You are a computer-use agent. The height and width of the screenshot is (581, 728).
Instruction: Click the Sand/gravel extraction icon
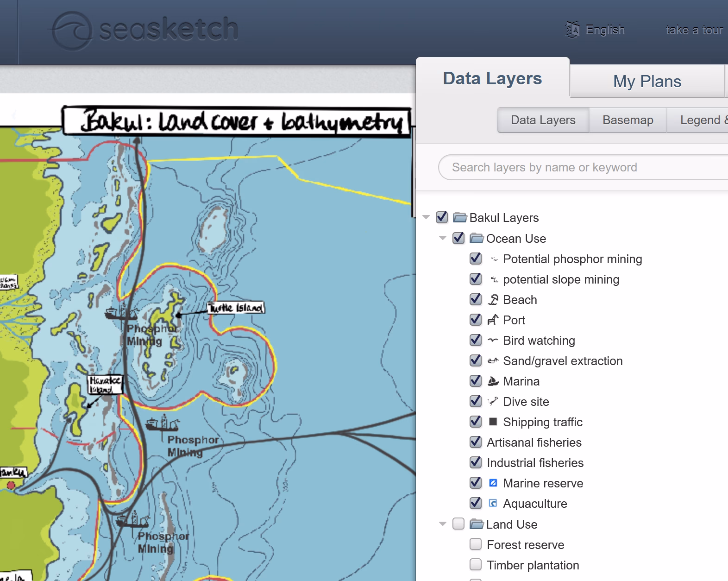tap(493, 361)
